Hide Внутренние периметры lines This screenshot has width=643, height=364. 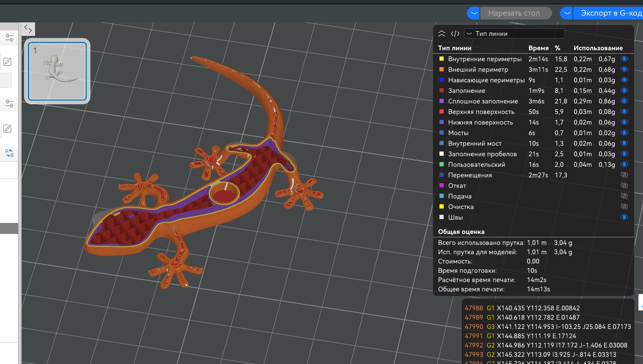point(624,59)
